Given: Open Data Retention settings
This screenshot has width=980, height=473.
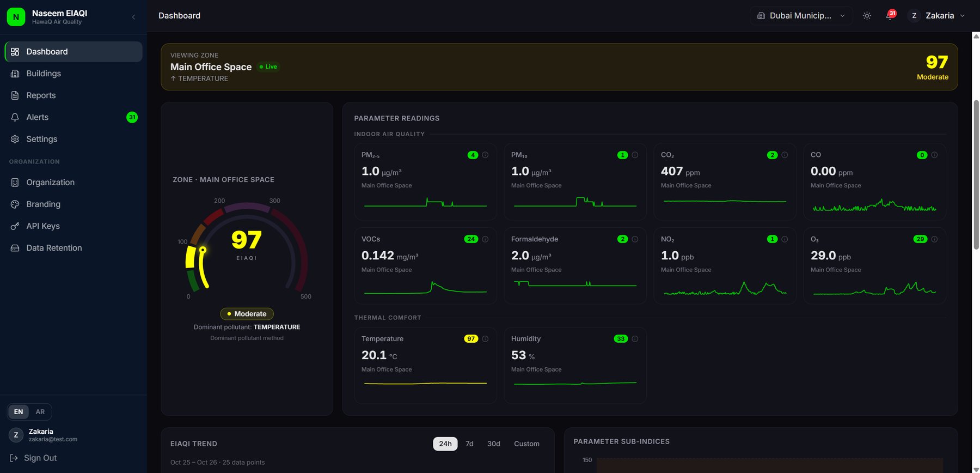Looking at the screenshot, I should (x=73, y=248).
